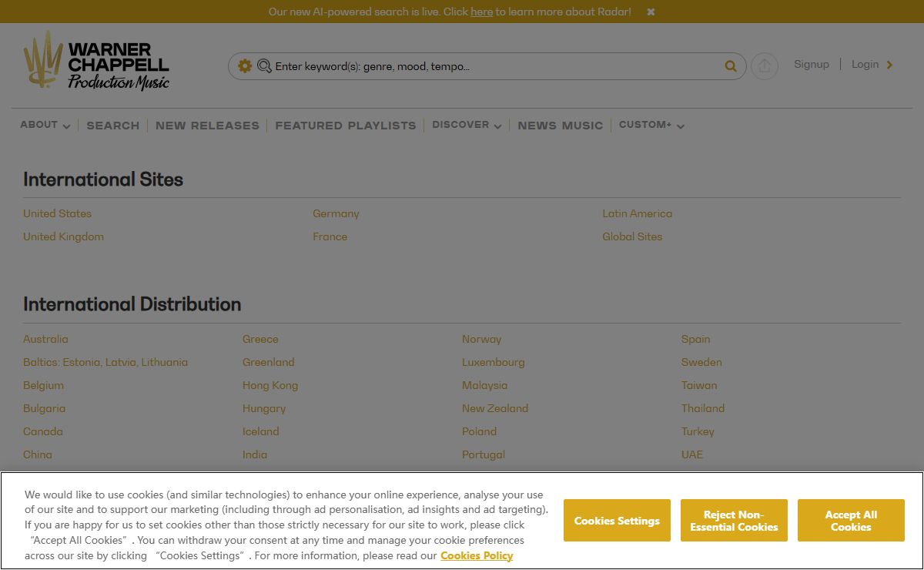Accept All Cookies
The height and width of the screenshot is (570, 924).
(851, 521)
